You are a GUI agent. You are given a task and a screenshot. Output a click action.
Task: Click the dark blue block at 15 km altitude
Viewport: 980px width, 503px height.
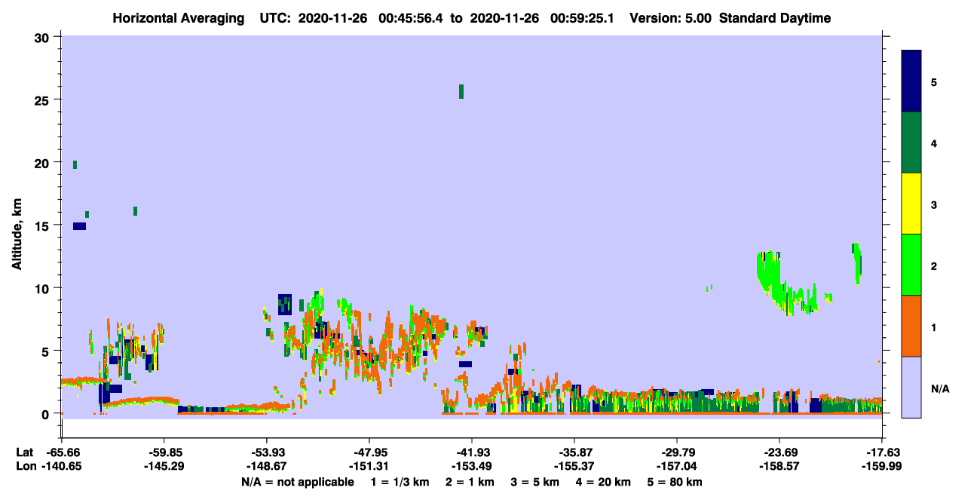click(x=79, y=226)
